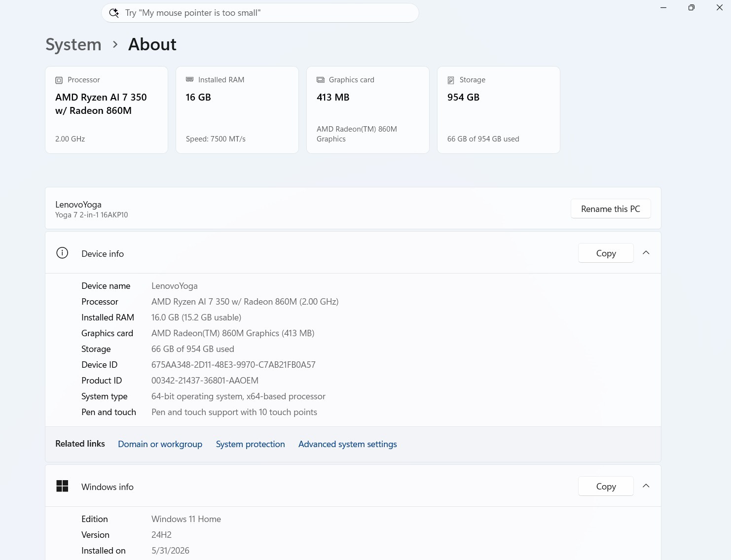Open Advanced system settings link
Image resolution: width=731 pixels, height=560 pixels.
click(348, 444)
